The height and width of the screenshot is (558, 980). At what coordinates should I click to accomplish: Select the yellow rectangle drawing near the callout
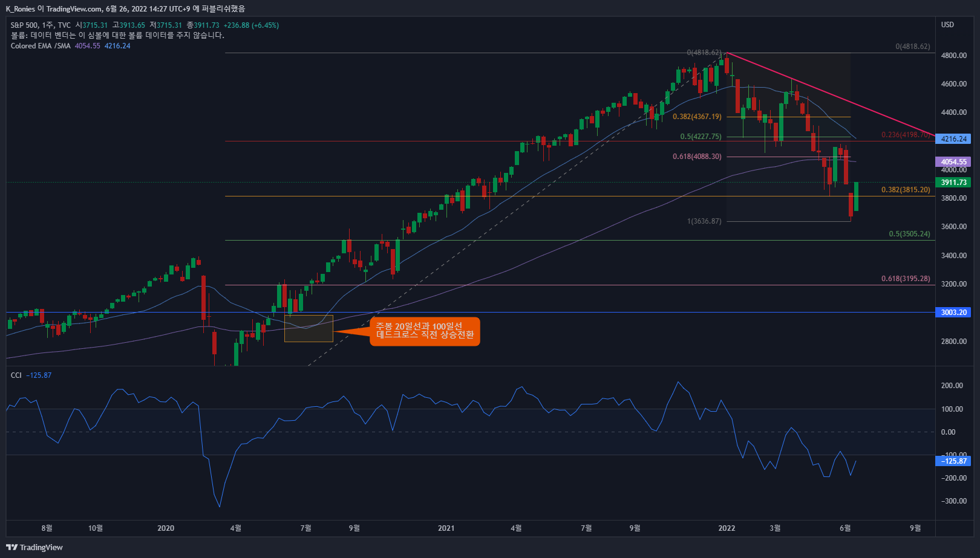click(309, 328)
